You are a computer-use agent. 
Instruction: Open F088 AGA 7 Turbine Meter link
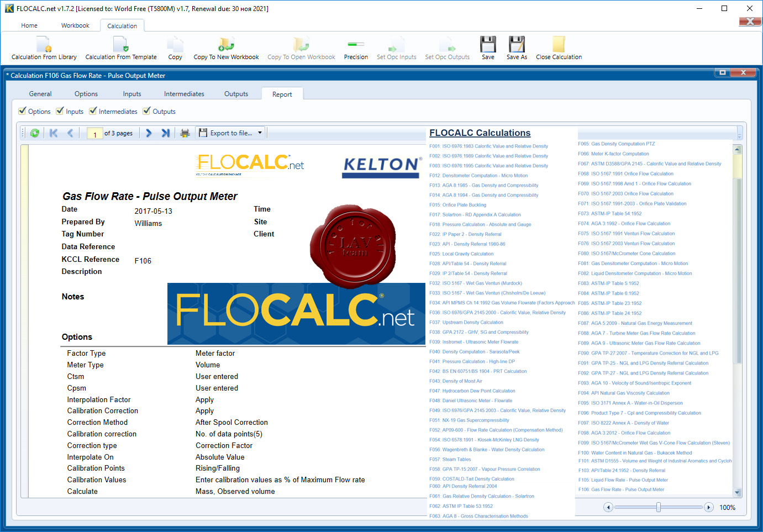point(636,333)
